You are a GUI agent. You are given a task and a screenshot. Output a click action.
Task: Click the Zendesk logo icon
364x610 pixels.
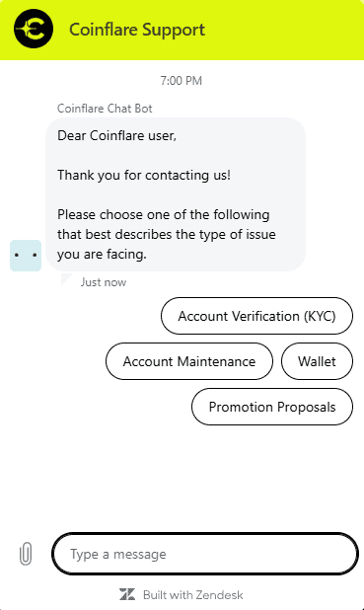[x=127, y=594]
